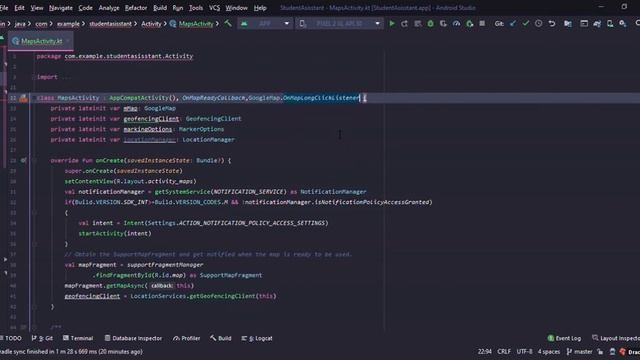Image resolution: width=640 pixels, height=360 pixels.
Task: Click the geofencingClient variable declaration
Action: 151,119
